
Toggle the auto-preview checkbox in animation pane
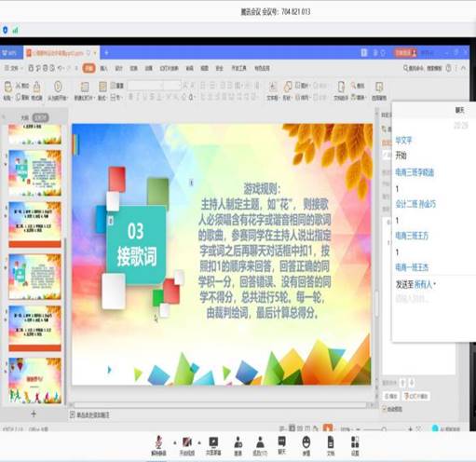[384, 409]
